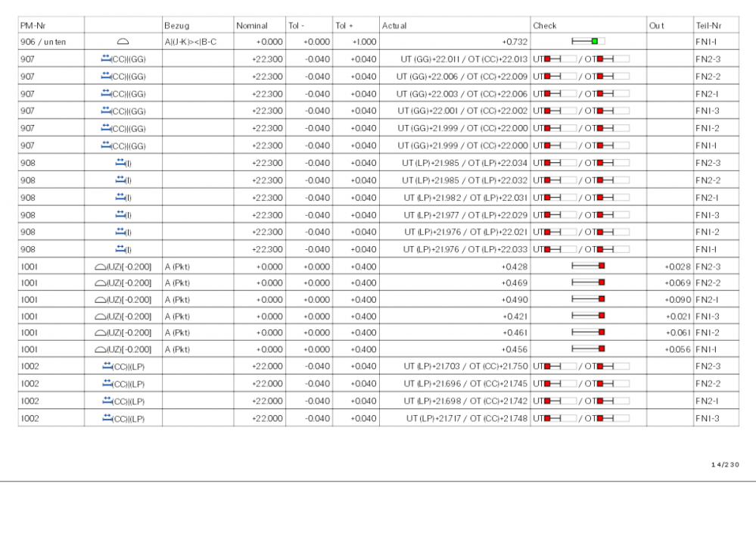The image size is (756, 537).
Task: Click the Check column header
Action: [544, 25]
